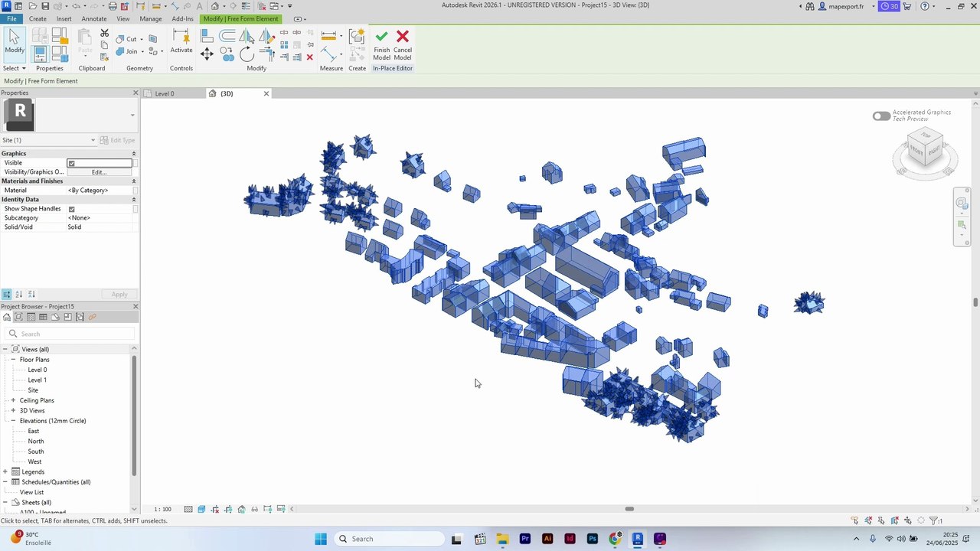This screenshot has width=980, height=551.
Task: Select the Move tool with four arrows
Action: pyautogui.click(x=207, y=54)
